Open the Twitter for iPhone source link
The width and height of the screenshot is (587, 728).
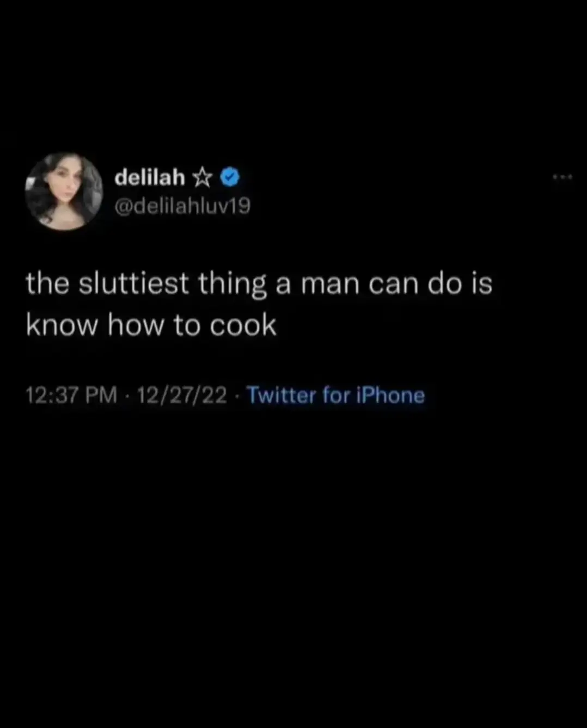click(336, 395)
